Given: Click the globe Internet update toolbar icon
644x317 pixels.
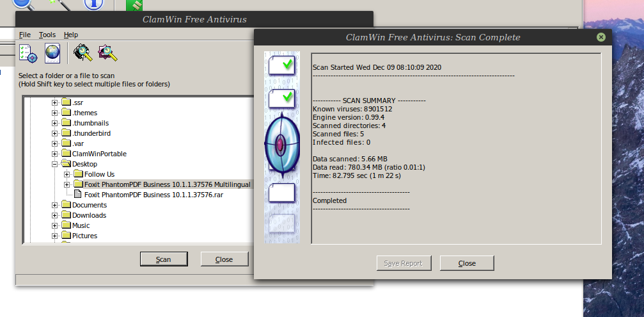Looking at the screenshot, I should [52, 53].
